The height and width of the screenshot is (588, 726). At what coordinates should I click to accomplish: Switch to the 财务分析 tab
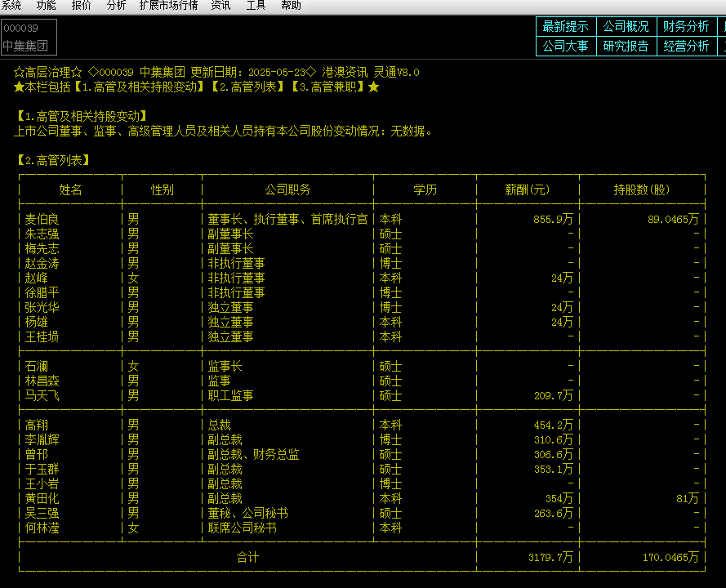(x=686, y=26)
